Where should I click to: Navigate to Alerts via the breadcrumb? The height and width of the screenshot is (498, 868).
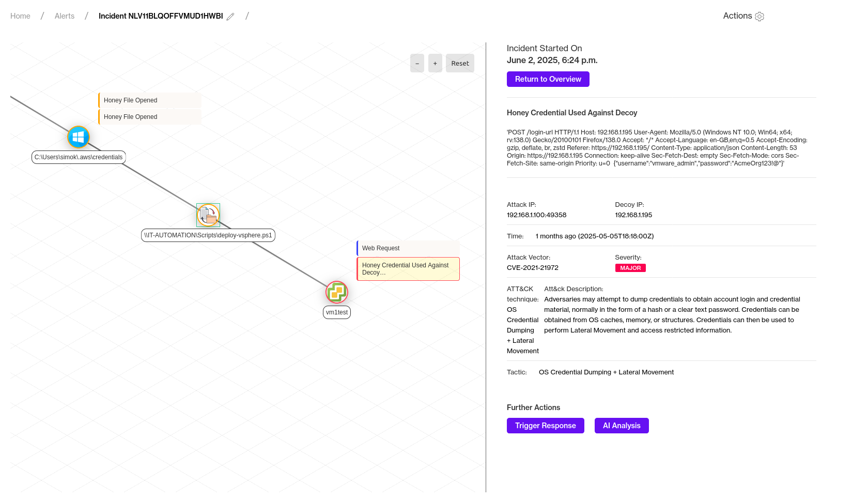64,16
